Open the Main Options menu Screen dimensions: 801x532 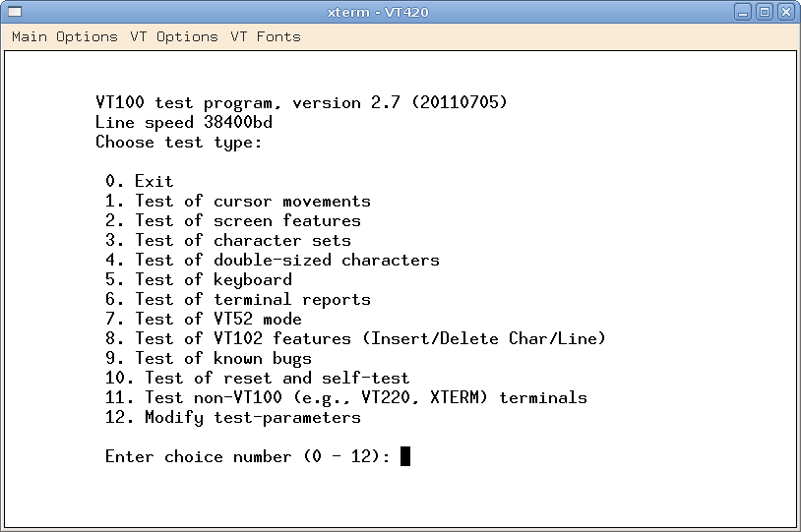click(x=65, y=36)
